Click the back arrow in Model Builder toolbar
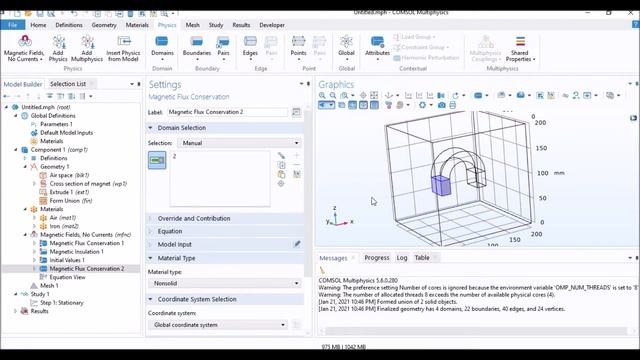 [7, 96]
